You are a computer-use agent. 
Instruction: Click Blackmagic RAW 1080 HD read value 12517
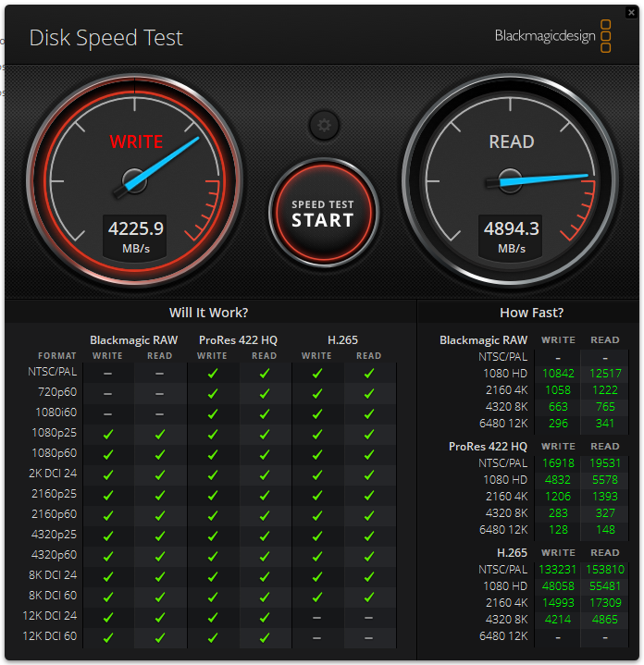click(x=605, y=374)
